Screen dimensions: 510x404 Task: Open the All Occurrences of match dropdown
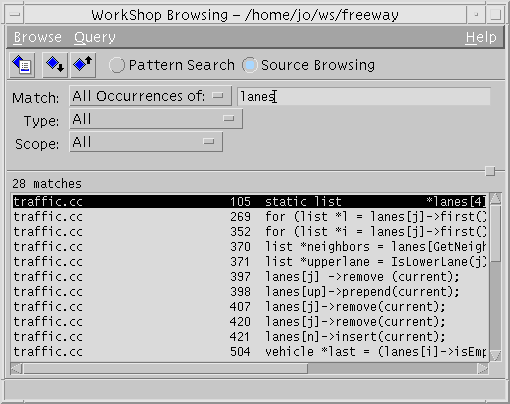click(150, 96)
